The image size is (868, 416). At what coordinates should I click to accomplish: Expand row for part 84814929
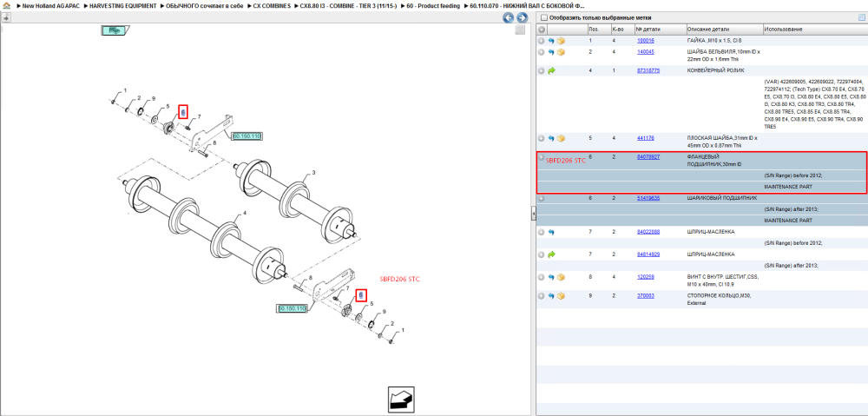[542, 254]
